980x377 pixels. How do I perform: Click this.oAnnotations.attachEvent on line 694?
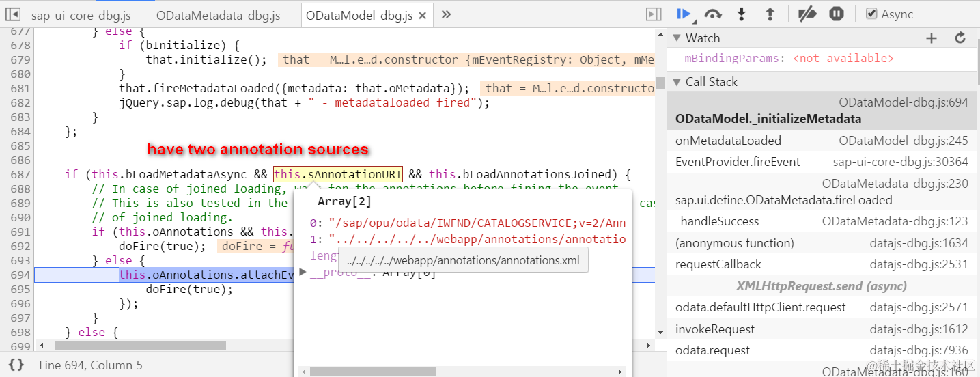[206, 275]
